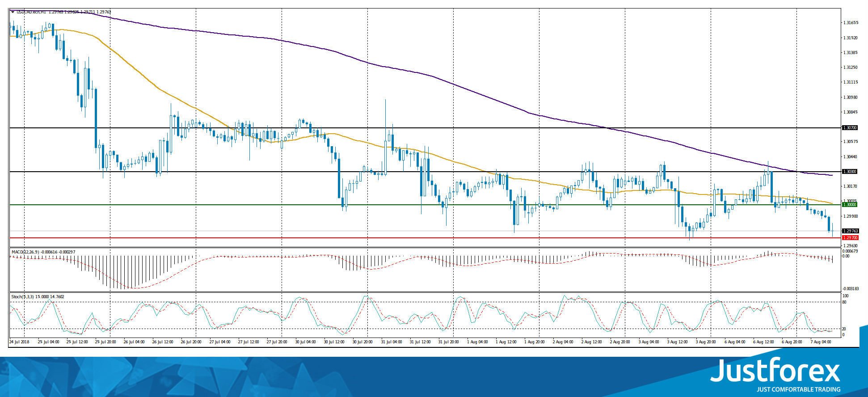Image resolution: width=868 pixels, height=397 pixels.
Task: Click the 3 Aug 20:00 time label
Action: click(706, 342)
